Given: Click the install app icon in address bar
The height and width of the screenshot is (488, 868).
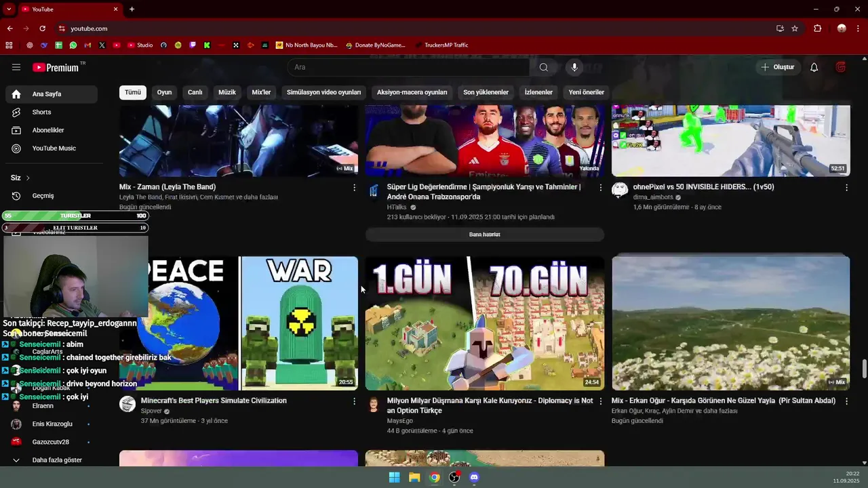Looking at the screenshot, I should (x=780, y=28).
